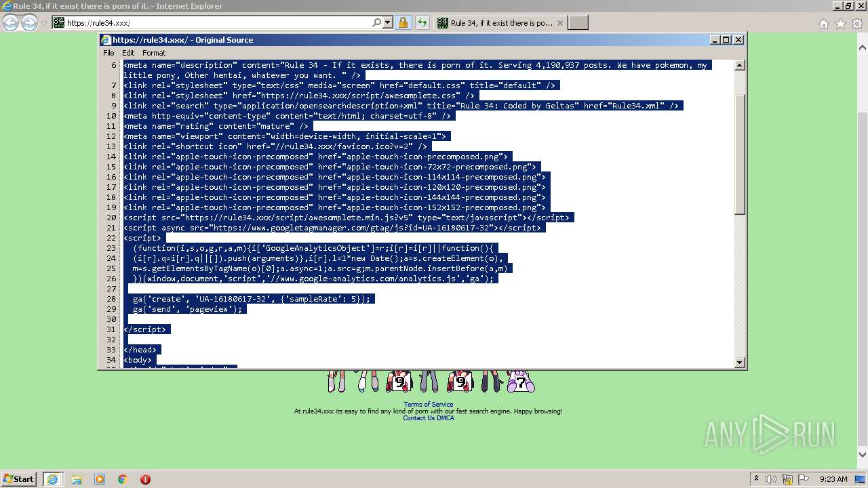
Task: Click the red Opera-style taskbar icon
Action: (x=145, y=479)
